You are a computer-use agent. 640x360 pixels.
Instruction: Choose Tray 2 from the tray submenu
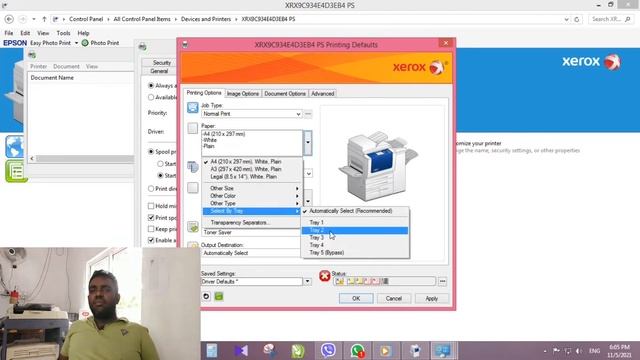coord(355,230)
